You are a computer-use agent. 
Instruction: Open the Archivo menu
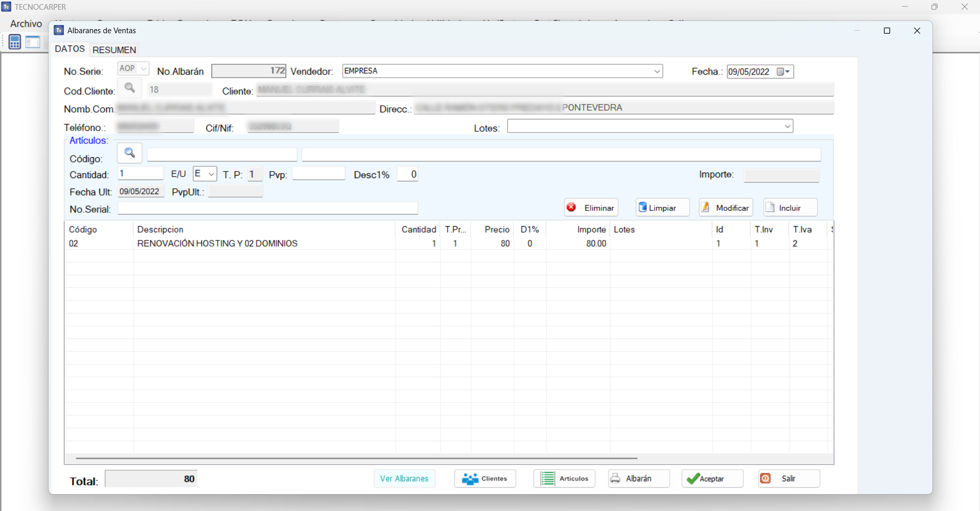(x=26, y=24)
